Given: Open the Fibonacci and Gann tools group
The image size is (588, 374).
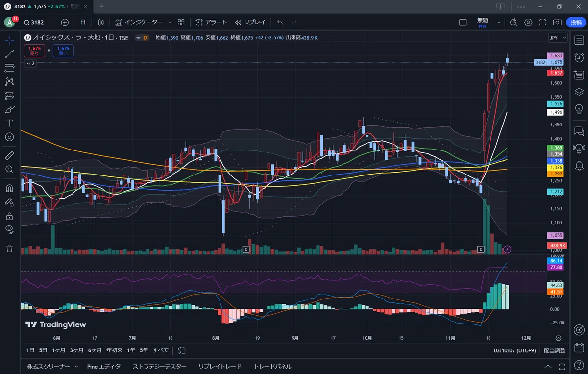Looking at the screenshot, I should [x=9, y=68].
